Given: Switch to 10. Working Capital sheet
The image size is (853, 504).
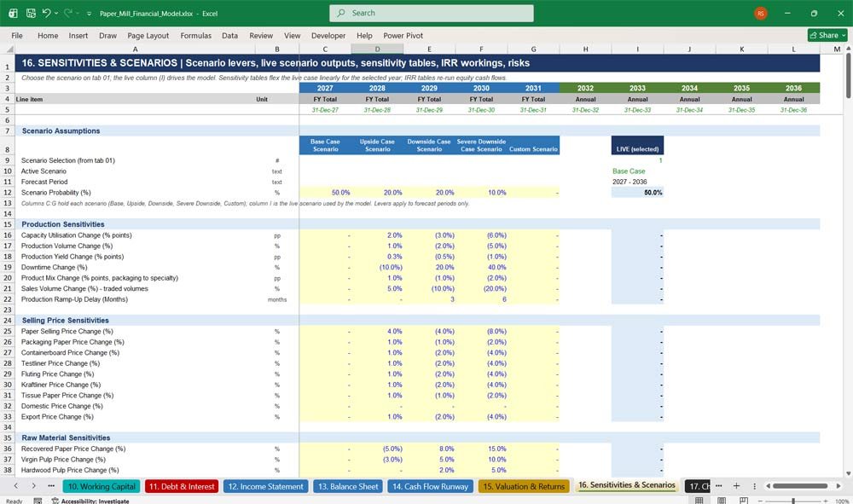Looking at the screenshot, I should (102, 486).
